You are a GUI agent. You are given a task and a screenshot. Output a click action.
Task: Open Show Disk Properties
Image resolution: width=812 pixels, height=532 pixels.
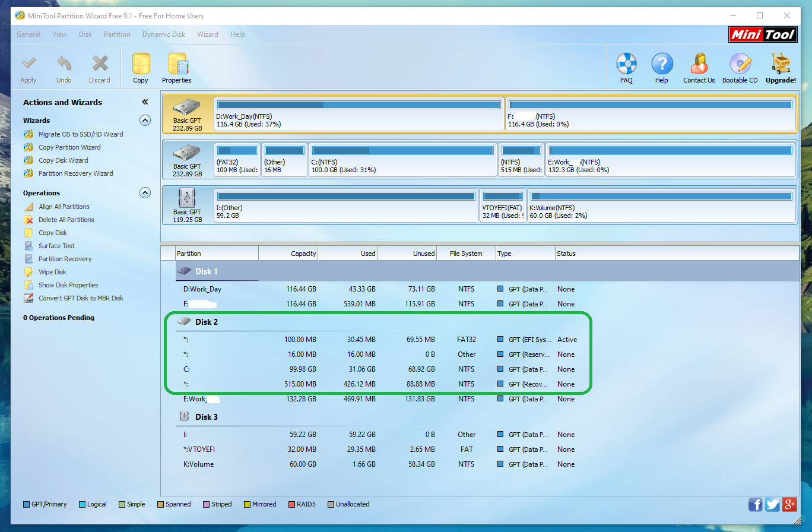coord(68,285)
